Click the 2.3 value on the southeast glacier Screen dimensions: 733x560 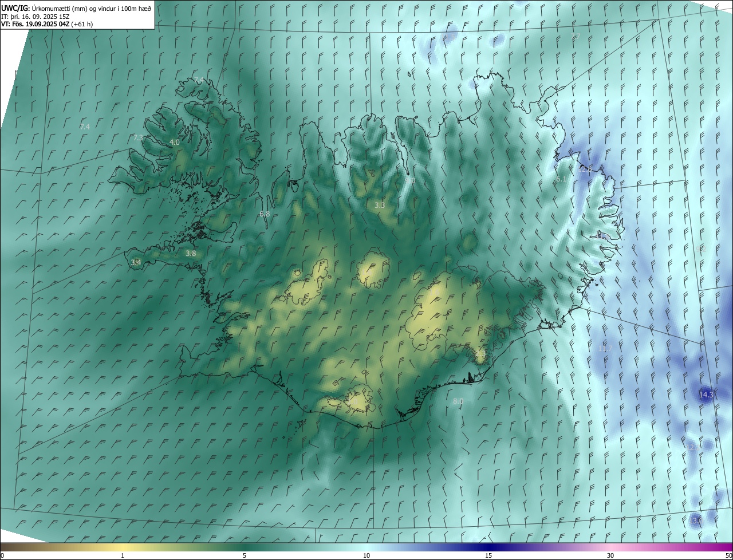tap(480, 354)
